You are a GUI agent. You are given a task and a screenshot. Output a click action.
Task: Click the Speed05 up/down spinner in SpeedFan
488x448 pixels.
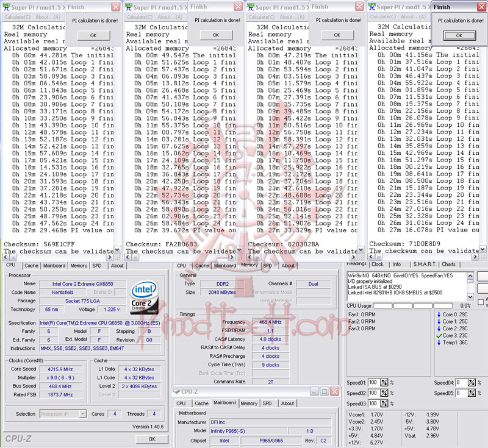click(472, 393)
